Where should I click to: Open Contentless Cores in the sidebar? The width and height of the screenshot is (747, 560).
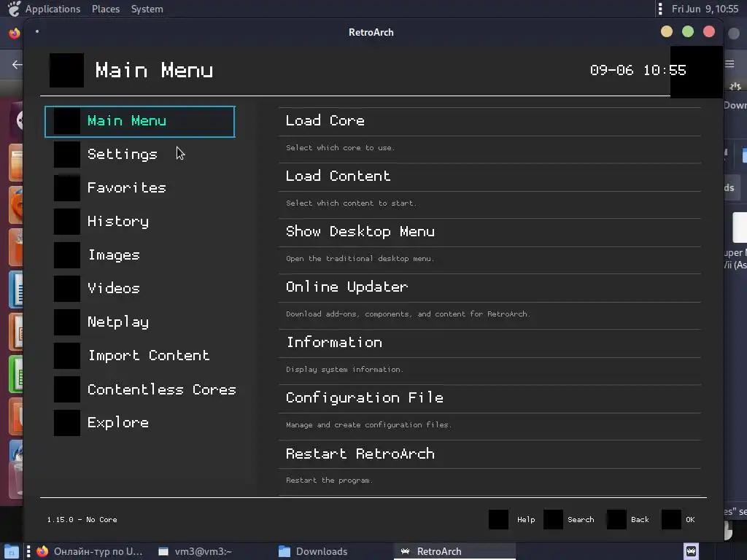tap(161, 389)
